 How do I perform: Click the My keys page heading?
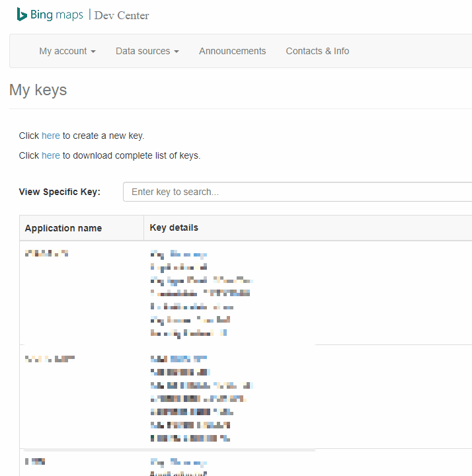click(38, 90)
